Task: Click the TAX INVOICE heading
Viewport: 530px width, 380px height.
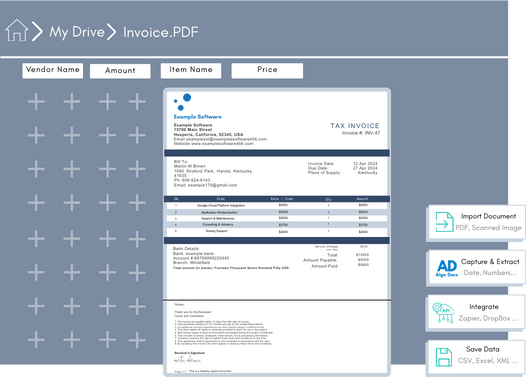Action: pyautogui.click(x=355, y=126)
